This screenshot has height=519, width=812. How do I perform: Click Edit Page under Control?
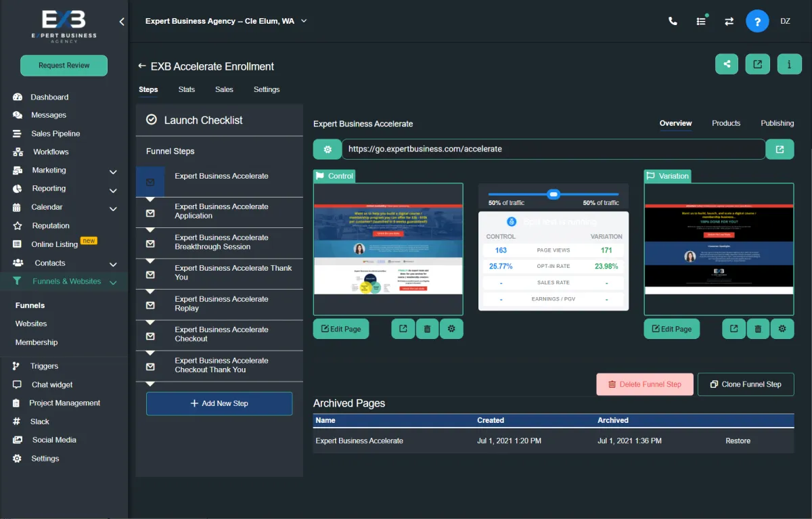coord(341,329)
